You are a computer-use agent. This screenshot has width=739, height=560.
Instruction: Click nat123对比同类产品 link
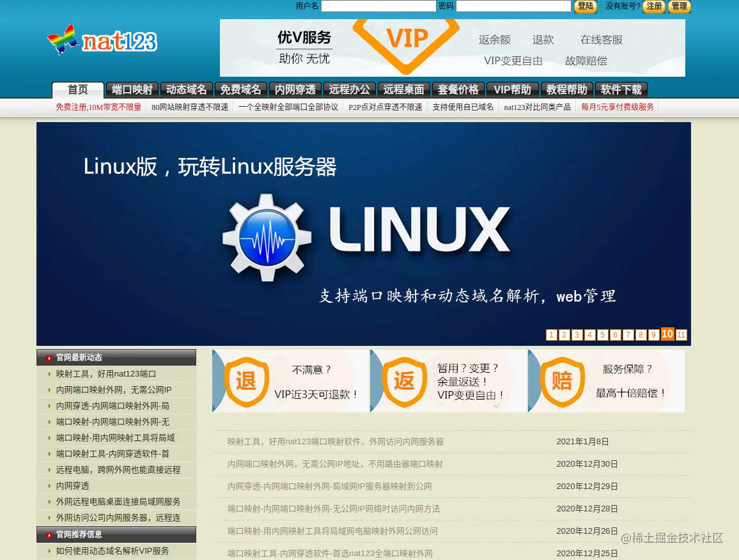(537, 107)
